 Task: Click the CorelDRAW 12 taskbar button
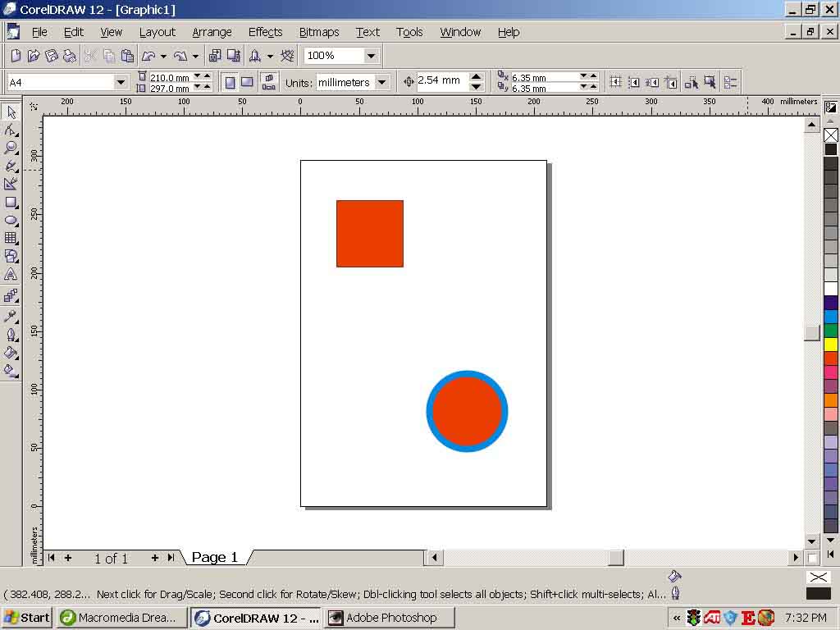256,618
